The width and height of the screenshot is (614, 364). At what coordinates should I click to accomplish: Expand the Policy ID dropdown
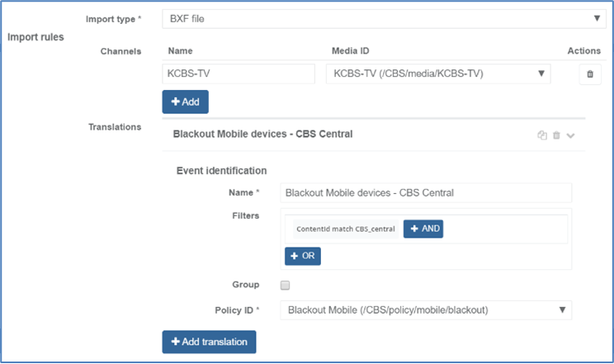426,310
